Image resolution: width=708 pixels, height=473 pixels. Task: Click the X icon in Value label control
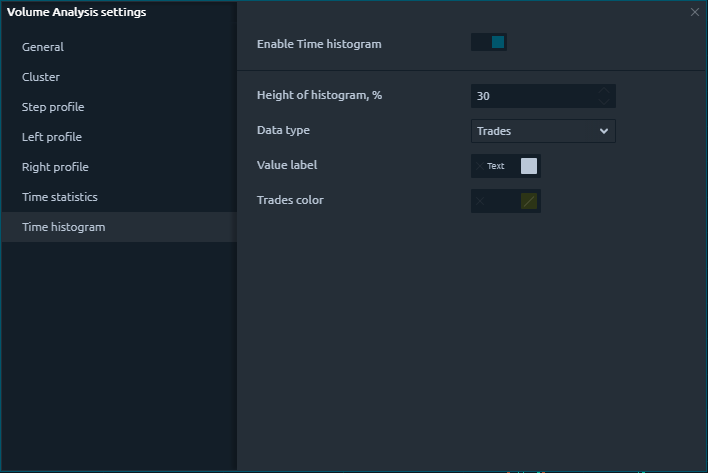pos(479,166)
